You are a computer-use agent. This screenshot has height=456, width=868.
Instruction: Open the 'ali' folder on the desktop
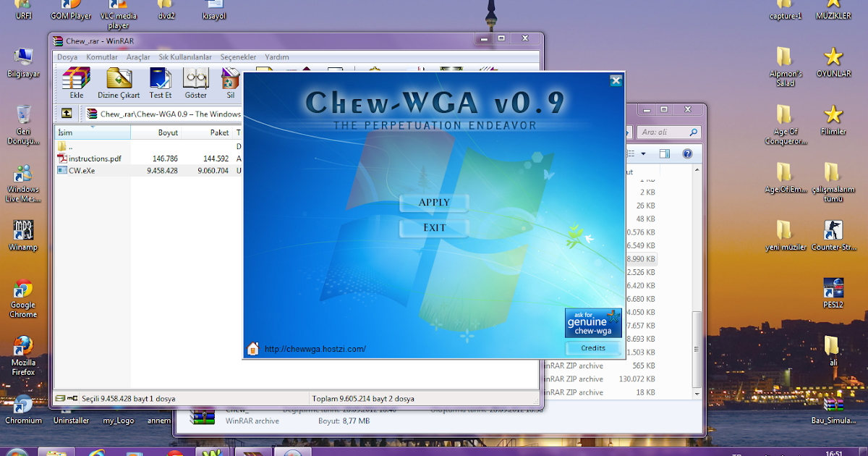tap(833, 350)
